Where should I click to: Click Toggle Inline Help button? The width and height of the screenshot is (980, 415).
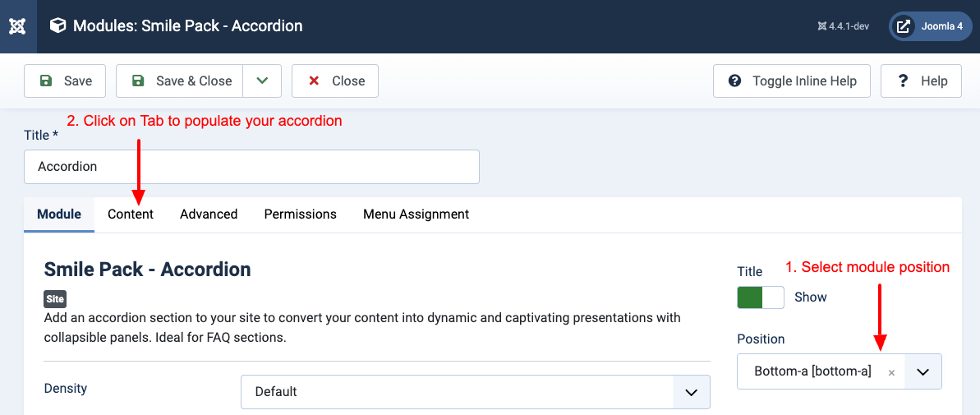tap(792, 81)
